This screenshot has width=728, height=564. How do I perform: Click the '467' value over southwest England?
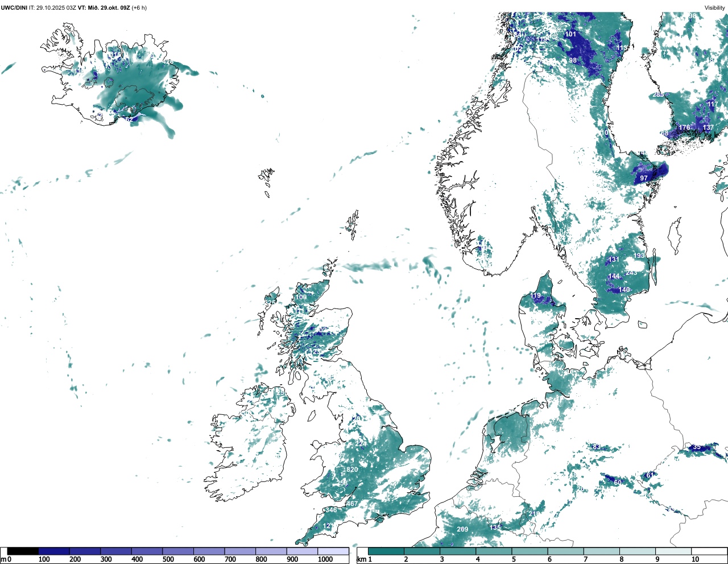[x=352, y=504]
